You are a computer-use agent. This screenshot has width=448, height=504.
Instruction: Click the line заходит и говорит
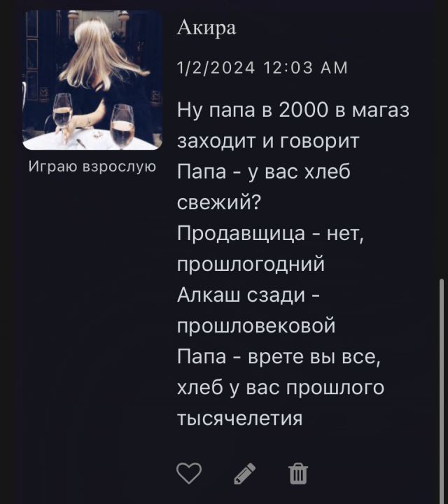267,141
